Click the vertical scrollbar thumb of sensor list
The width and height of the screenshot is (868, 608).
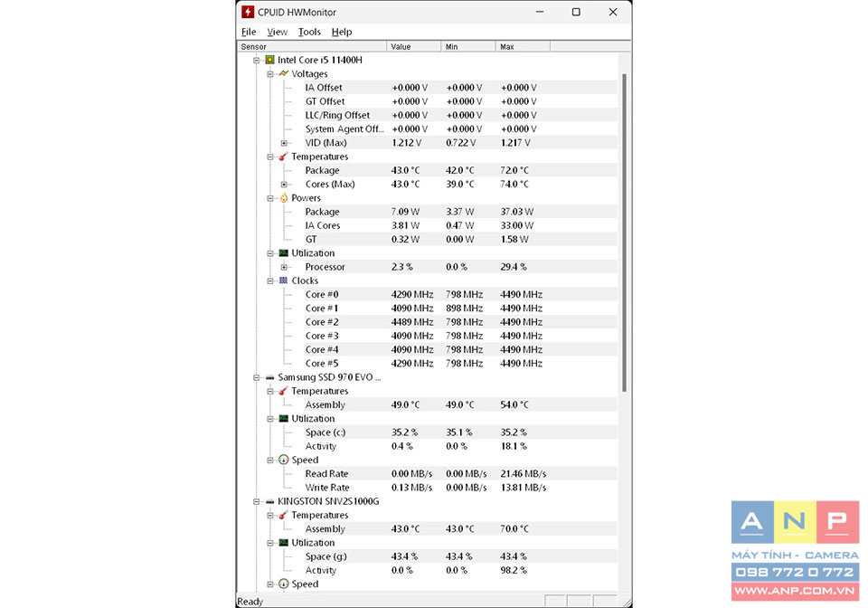pos(625,233)
